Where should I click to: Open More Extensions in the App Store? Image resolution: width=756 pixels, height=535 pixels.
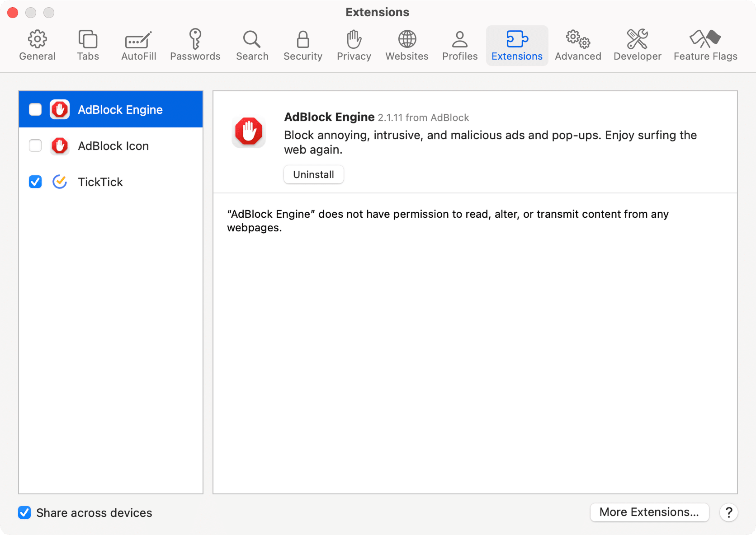[x=649, y=512]
